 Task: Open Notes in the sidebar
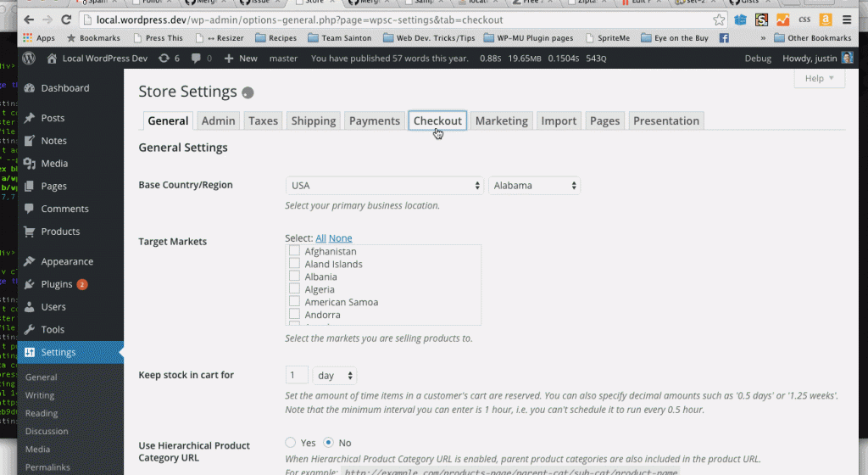click(53, 141)
